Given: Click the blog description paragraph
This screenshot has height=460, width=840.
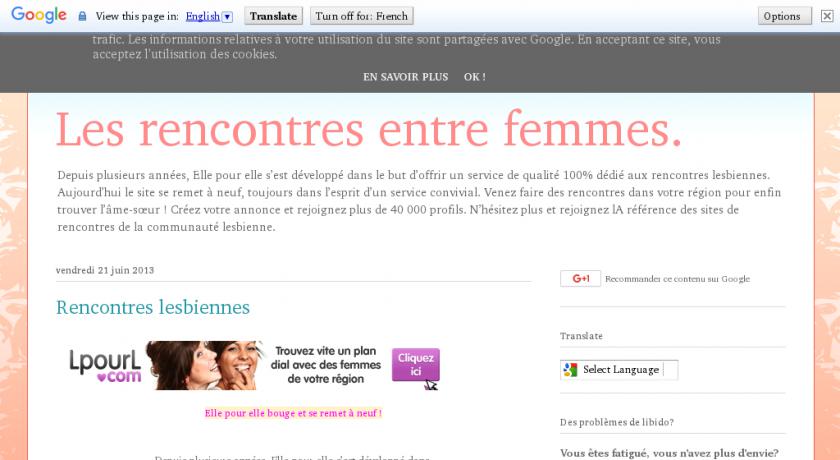Looking at the screenshot, I should click(419, 201).
